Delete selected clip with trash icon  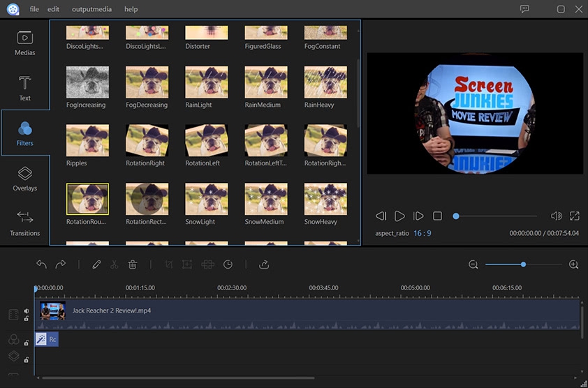[133, 264]
